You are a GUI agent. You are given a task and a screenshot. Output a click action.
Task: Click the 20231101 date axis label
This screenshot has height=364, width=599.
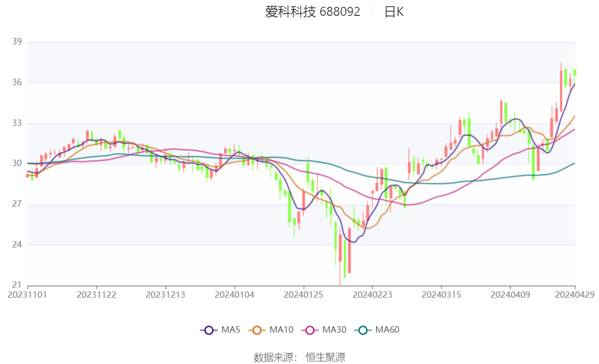point(27,295)
